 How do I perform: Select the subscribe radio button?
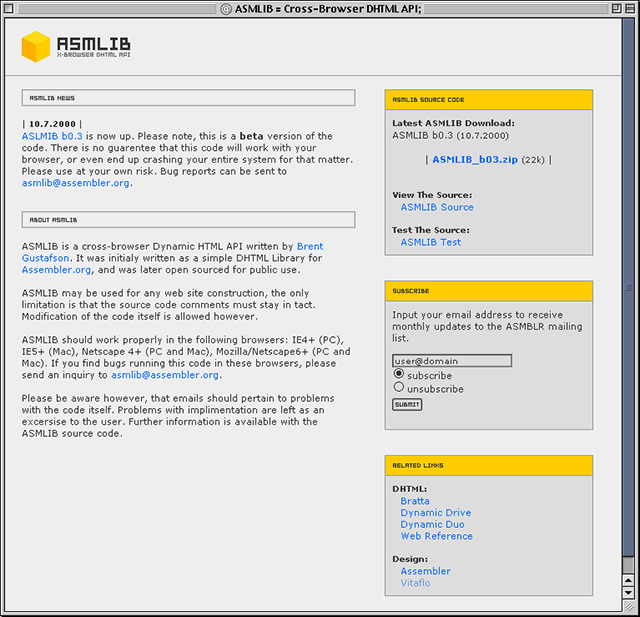[399, 374]
